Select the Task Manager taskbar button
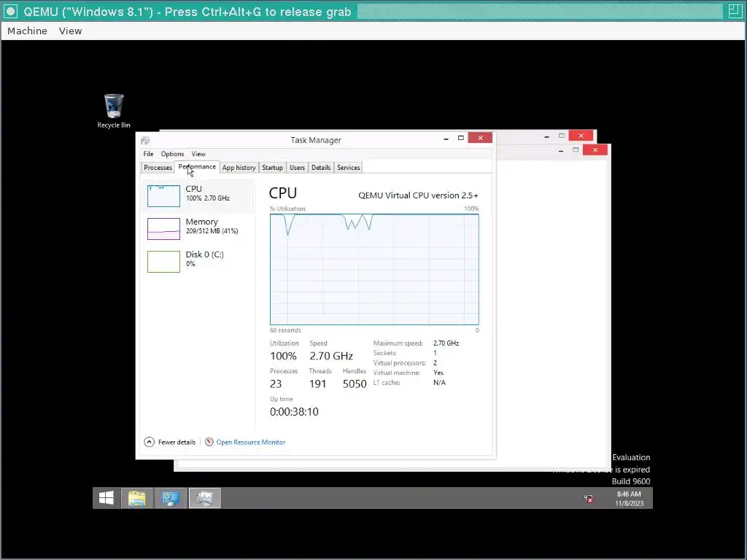This screenshot has width=747, height=560. pos(204,497)
